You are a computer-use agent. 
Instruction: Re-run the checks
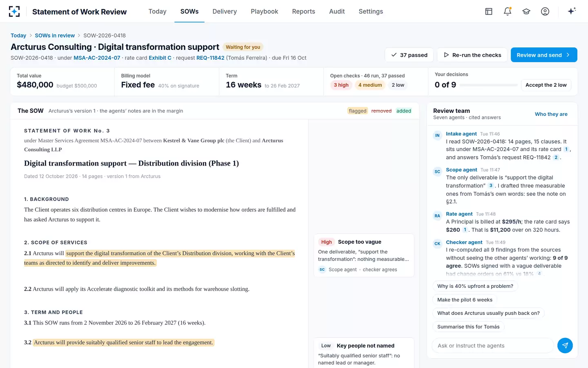pyautogui.click(x=472, y=55)
